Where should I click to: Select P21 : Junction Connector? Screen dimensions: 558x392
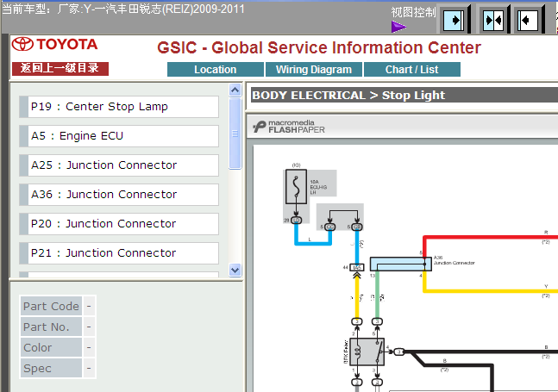119,253
